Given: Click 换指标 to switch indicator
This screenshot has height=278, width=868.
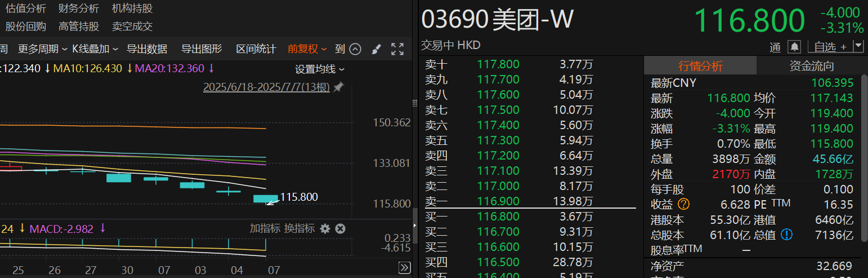Looking at the screenshot, I should [x=299, y=228].
